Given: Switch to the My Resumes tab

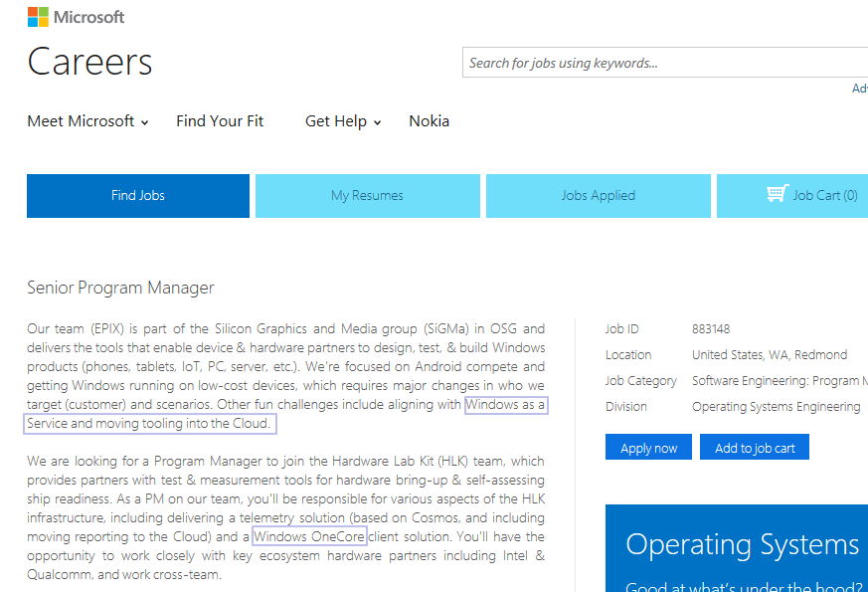Looking at the screenshot, I should point(368,195).
